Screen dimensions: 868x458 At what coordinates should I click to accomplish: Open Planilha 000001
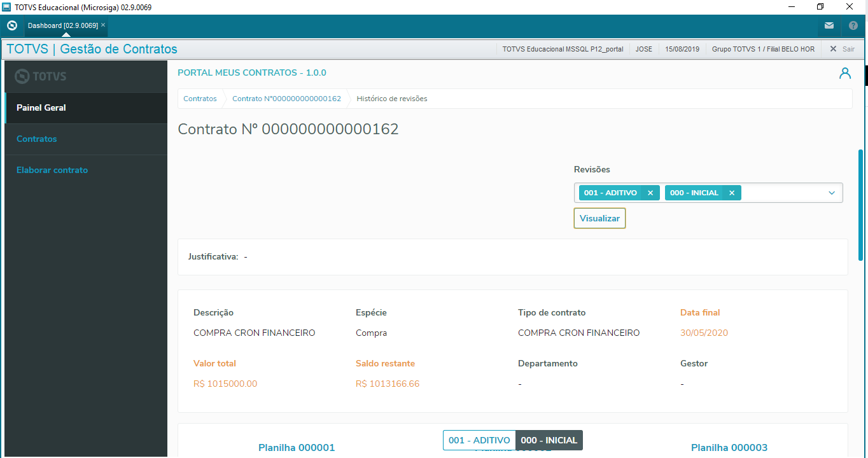pos(297,448)
